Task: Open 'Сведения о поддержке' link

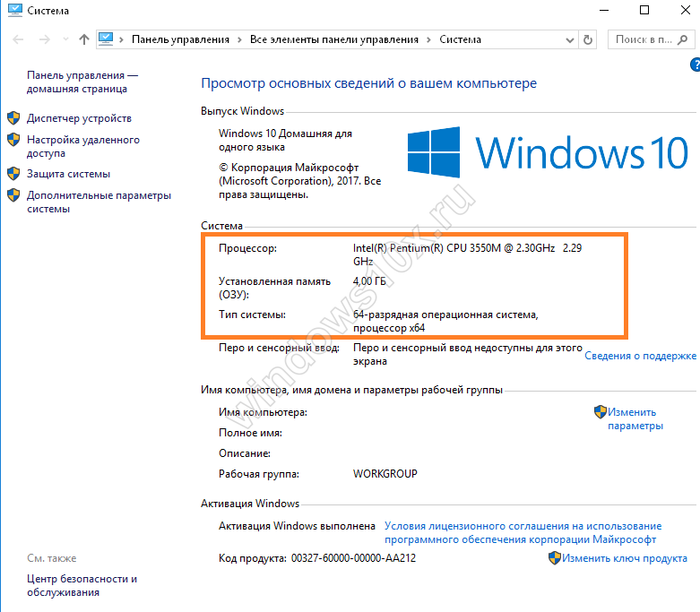Action: (x=640, y=356)
